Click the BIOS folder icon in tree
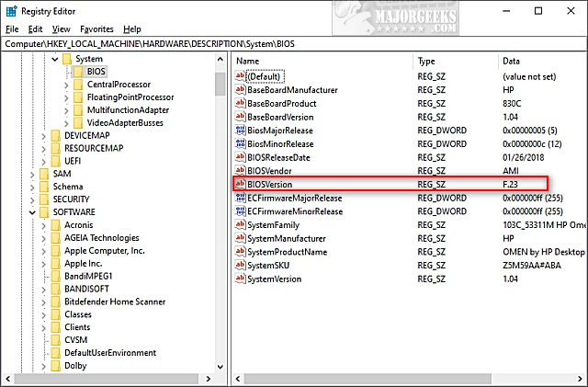The height and width of the screenshot is (387, 588). click(x=78, y=72)
